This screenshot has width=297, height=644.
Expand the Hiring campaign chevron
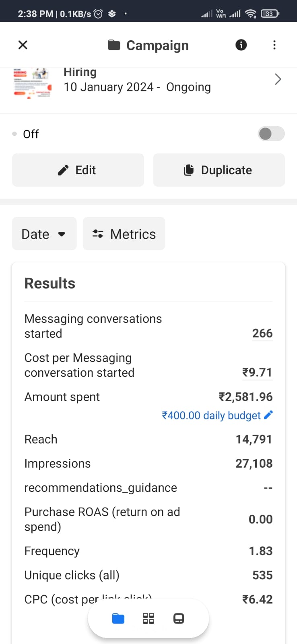pyautogui.click(x=278, y=79)
